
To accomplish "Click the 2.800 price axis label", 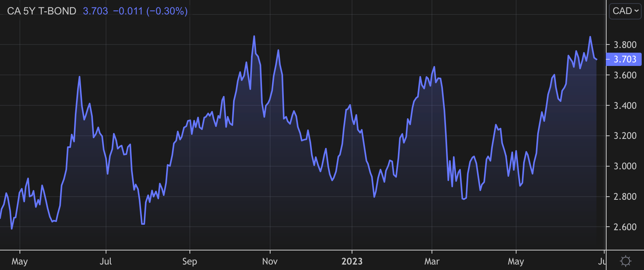I will [x=625, y=197].
